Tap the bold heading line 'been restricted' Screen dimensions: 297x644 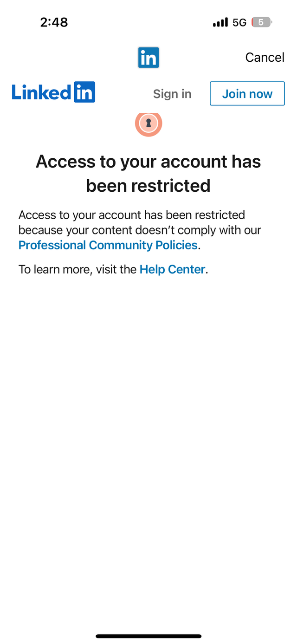148,186
